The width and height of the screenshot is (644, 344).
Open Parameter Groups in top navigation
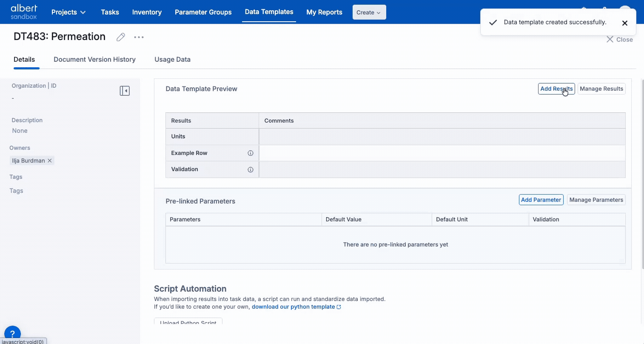pyautogui.click(x=203, y=12)
